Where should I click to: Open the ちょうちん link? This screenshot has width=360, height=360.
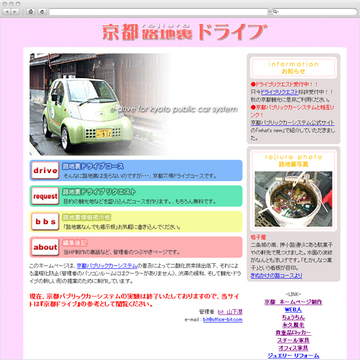click(x=293, y=318)
